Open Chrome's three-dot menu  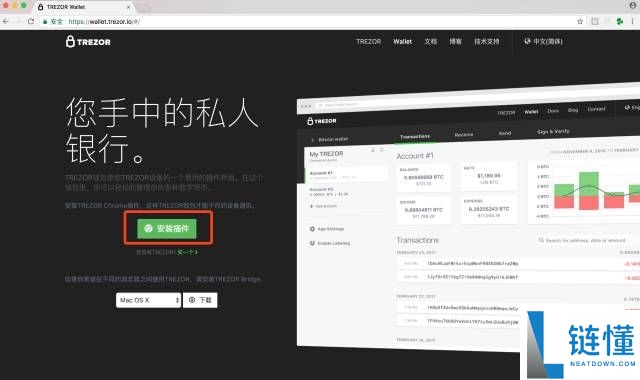point(633,22)
